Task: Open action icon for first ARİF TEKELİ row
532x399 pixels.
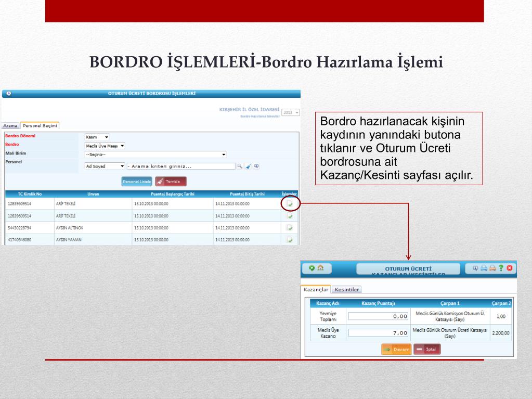Action: tap(290, 203)
